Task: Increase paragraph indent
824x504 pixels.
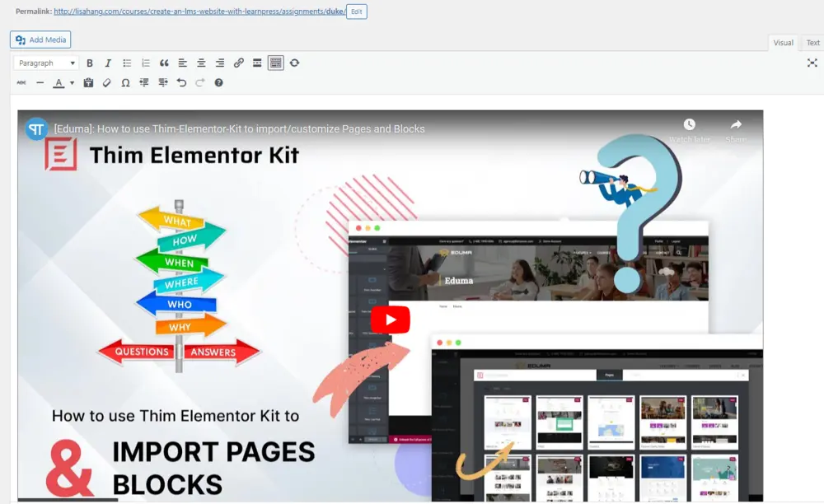Action: pyautogui.click(x=163, y=82)
